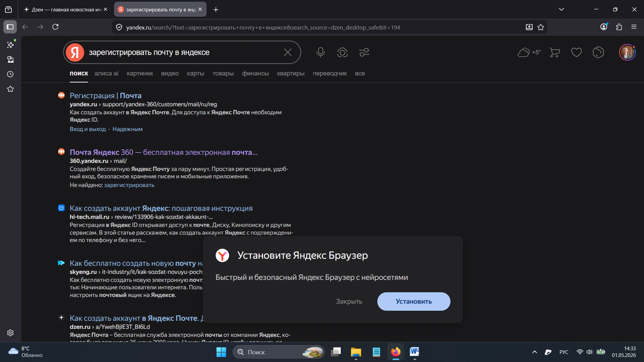
Task: Open the extensions puzzle icon
Action: [x=619, y=27]
